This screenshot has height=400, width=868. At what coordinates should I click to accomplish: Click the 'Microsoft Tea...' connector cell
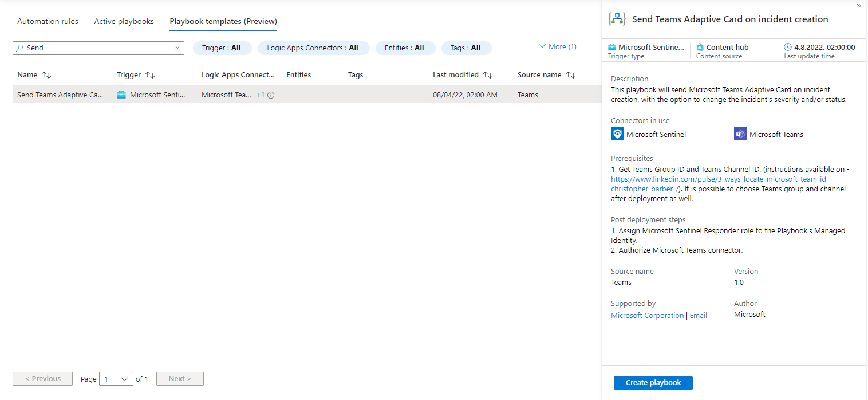click(226, 95)
